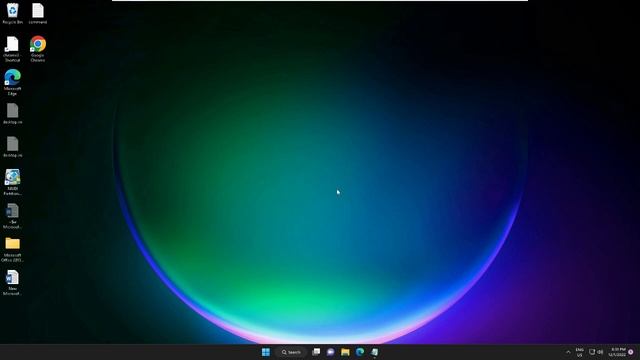Screen dimensions: 640x360
Task: Select the Microsoft Edge desktop shortcut
Action: 12,82
